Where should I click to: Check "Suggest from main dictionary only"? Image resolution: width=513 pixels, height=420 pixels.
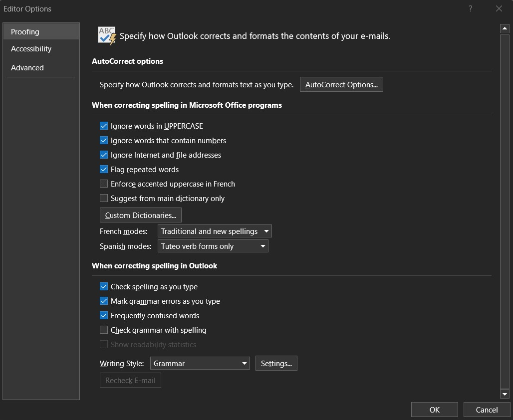click(104, 198)
